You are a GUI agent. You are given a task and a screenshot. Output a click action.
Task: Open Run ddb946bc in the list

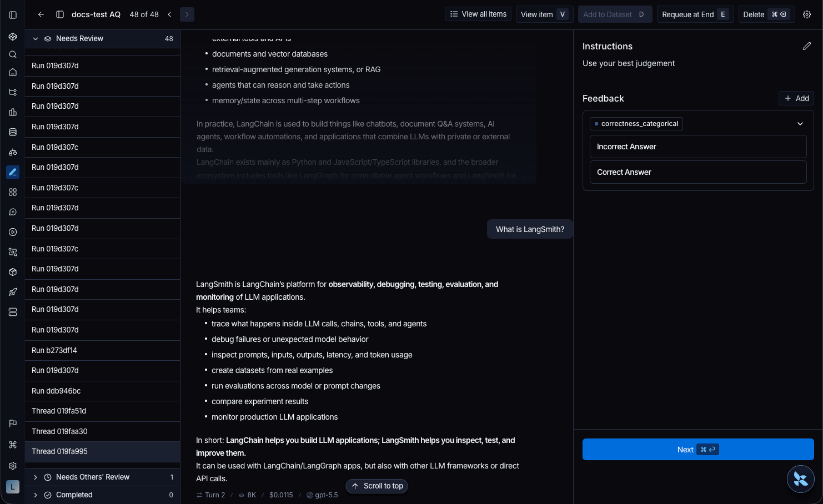coord(103,391)
